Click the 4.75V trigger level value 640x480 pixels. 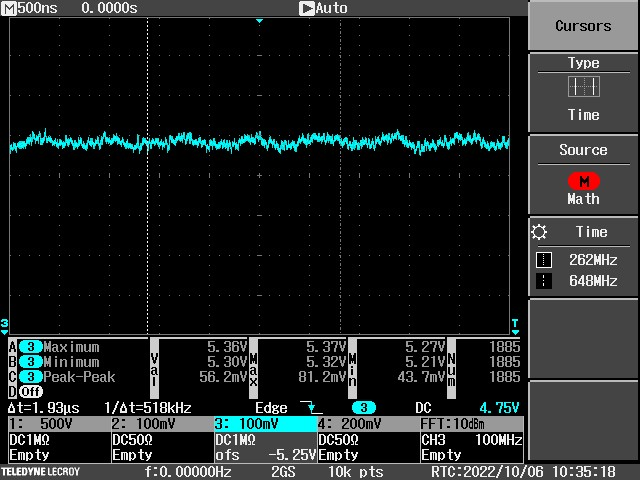tap(499, 408)
